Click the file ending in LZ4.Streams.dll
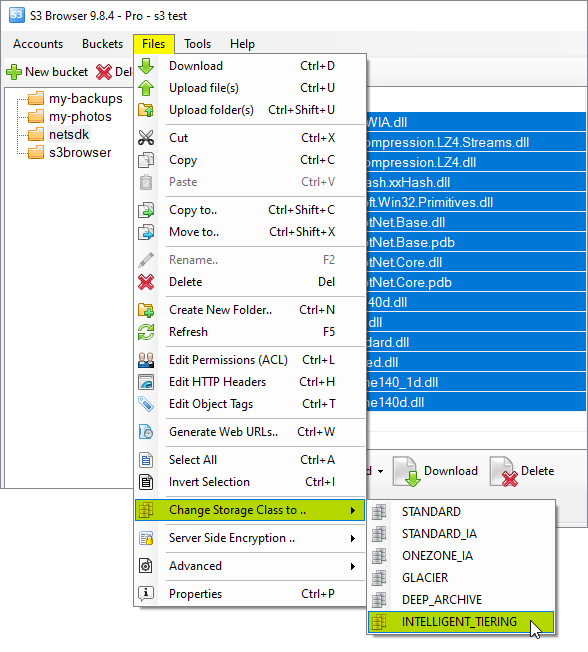Image resolution: width=588 pixels, height=652 pixels. click(x=476, y=142)
